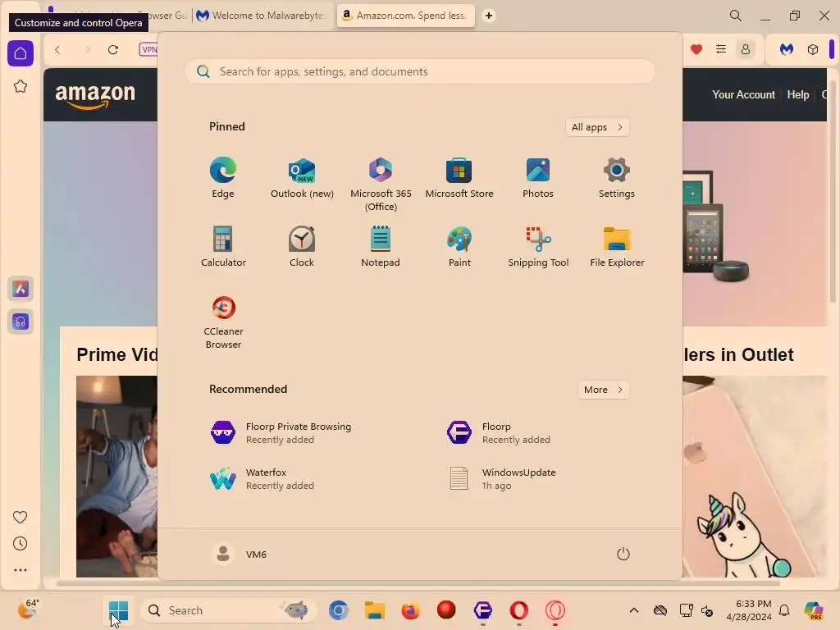Screen dimensions: 840x630
Task: Open cloud sync status in system tray
Action: pos(660,610)
